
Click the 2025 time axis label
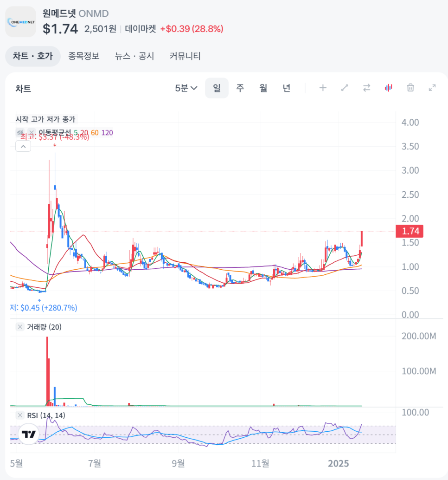tap(338, 463)
